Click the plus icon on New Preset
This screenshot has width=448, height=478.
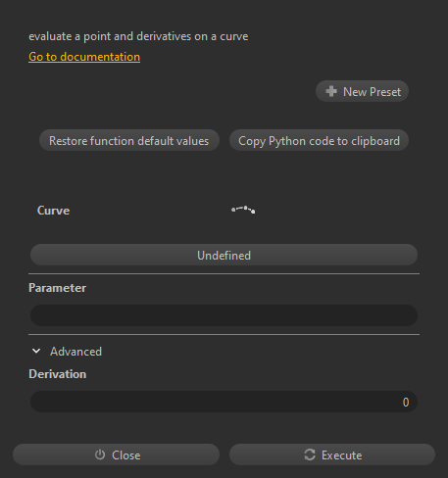coord(331,91)
